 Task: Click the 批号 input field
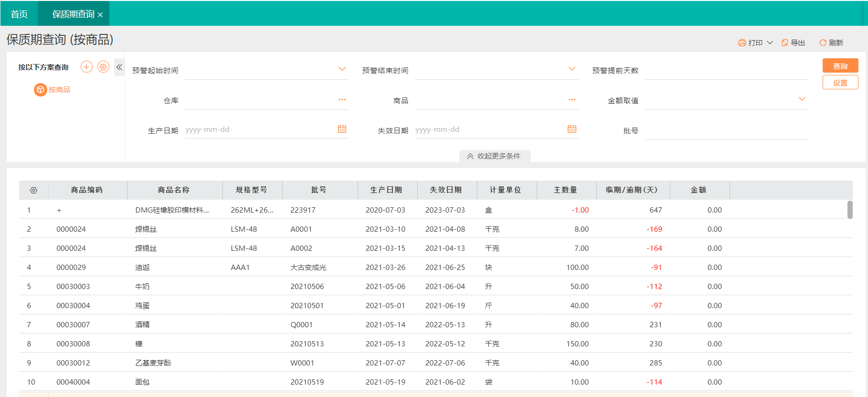(x=726, y=130)
